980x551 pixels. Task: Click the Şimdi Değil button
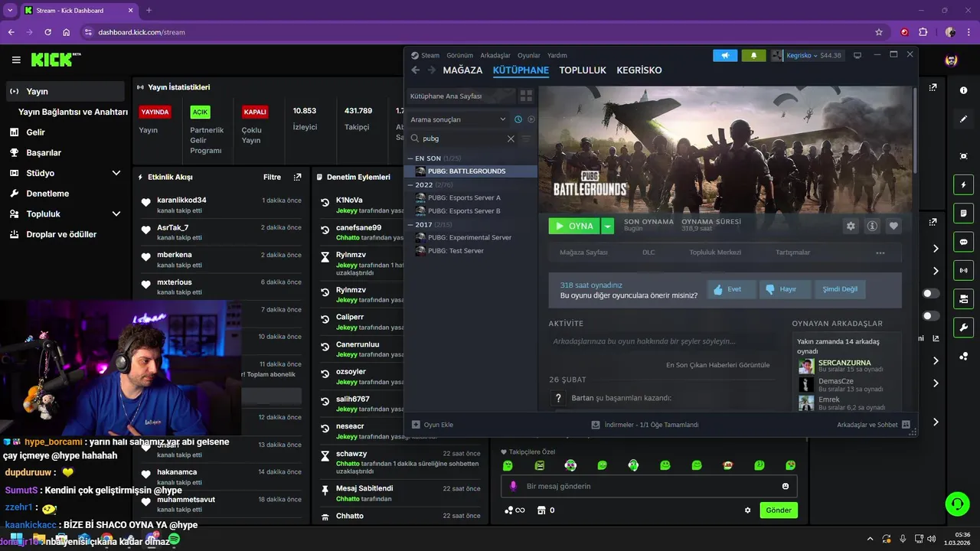click(840, 289)
